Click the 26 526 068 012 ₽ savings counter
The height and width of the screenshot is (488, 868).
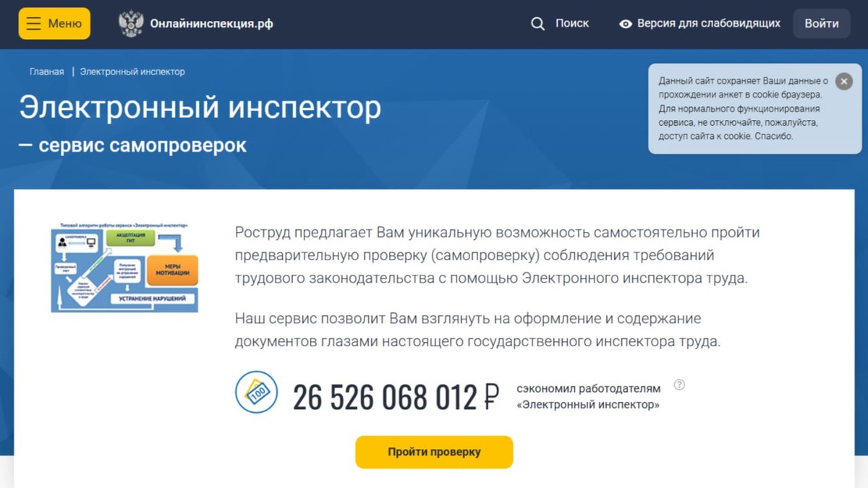tap(396, 397)
